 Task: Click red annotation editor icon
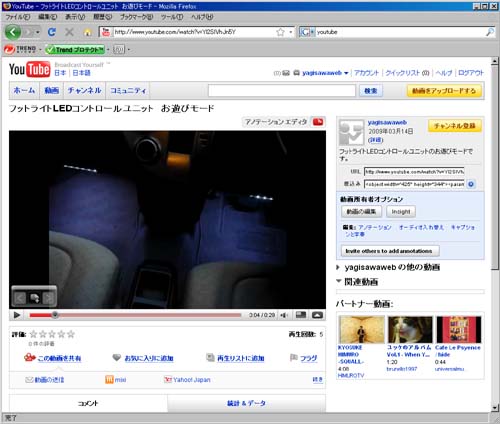click(318, 122)
